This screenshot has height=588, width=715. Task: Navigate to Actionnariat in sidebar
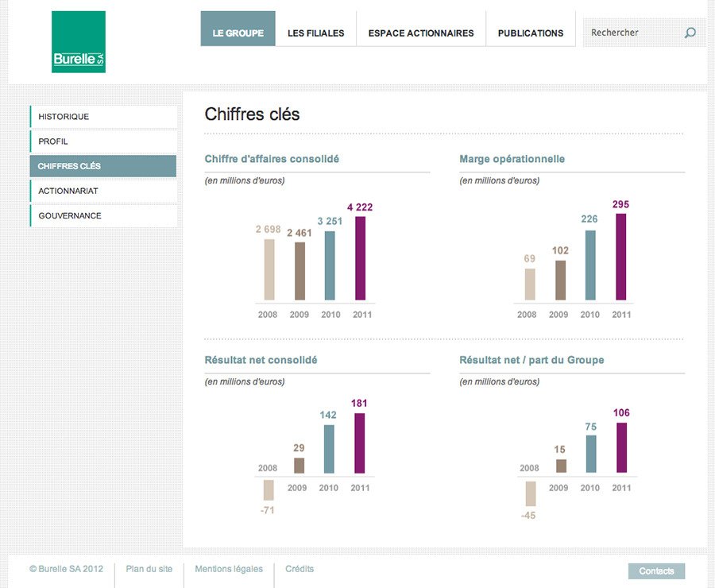[103, 191]
